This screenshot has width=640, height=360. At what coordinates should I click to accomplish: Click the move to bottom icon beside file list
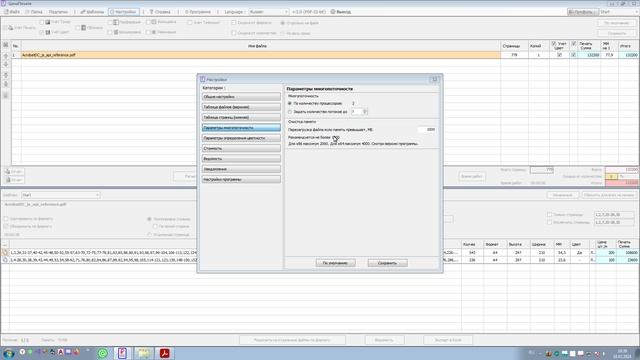click(6, 84)
